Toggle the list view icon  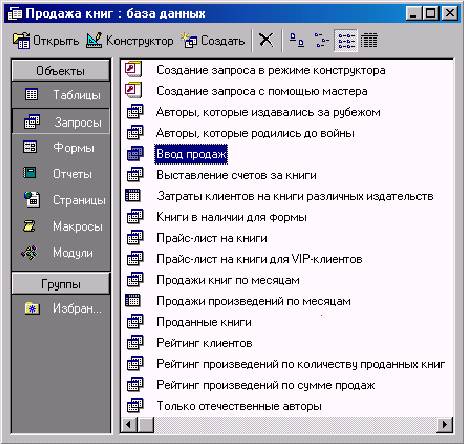click(346, 40)
